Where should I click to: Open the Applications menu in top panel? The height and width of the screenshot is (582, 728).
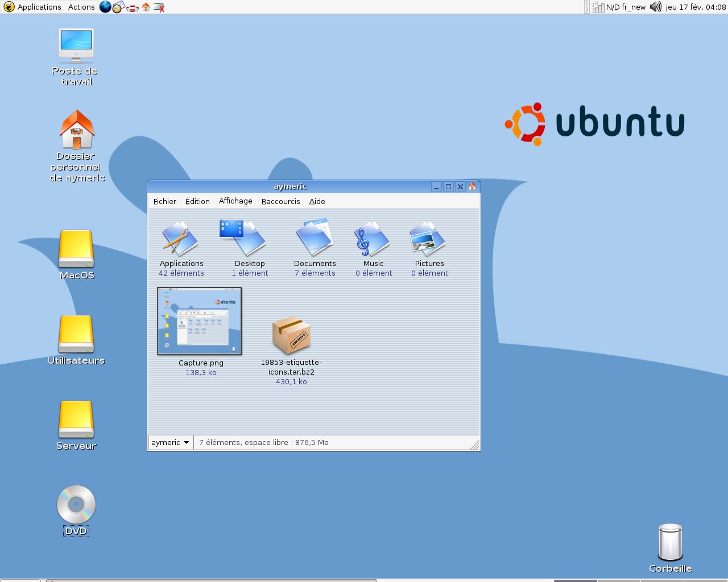tap(32, 7)
